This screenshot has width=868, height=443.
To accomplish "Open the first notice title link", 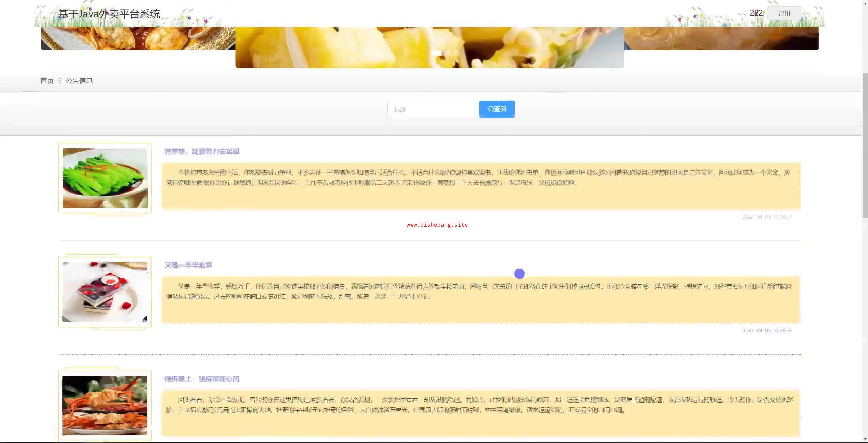I will click(202, 152).
